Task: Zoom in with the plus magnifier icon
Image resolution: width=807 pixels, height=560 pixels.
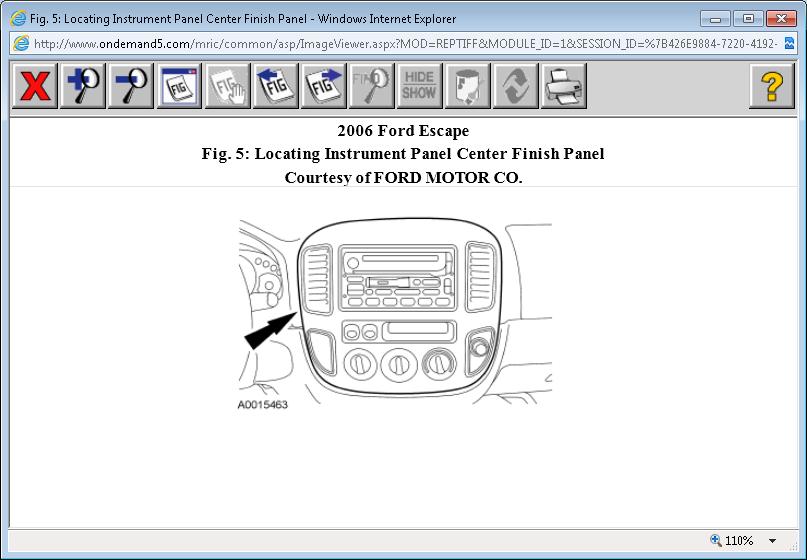Action: coord(83,86)
